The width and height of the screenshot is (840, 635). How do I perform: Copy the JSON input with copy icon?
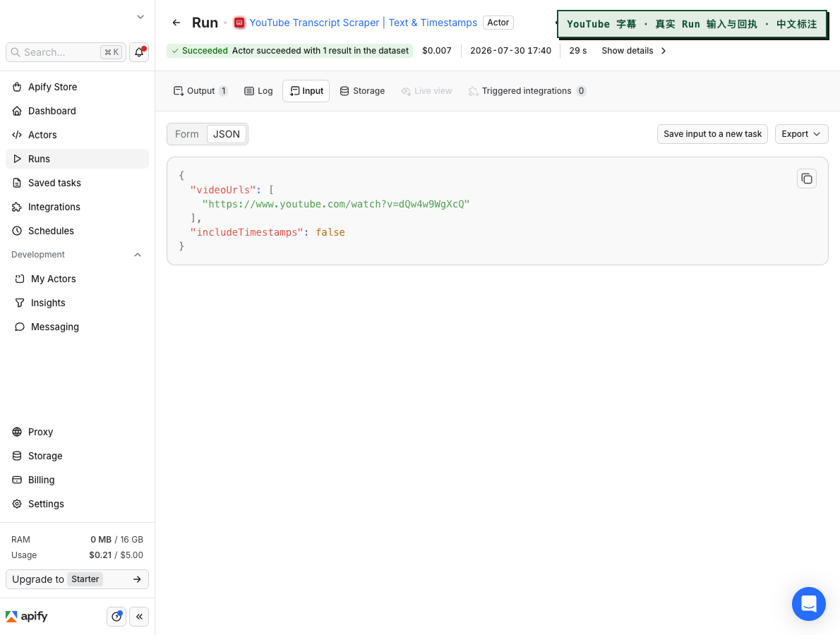[806, 179]
